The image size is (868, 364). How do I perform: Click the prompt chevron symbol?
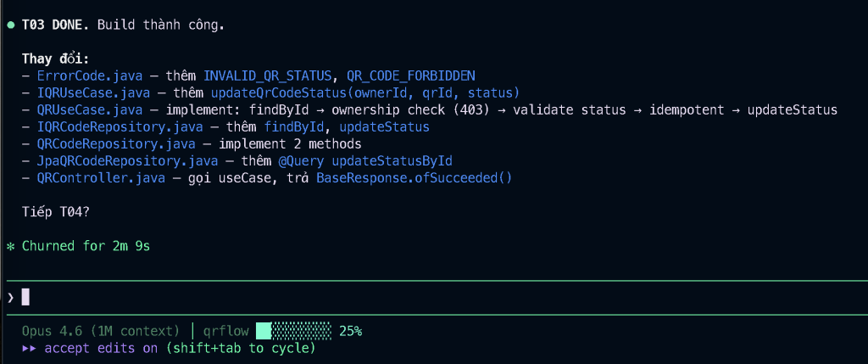click(10, 297)
